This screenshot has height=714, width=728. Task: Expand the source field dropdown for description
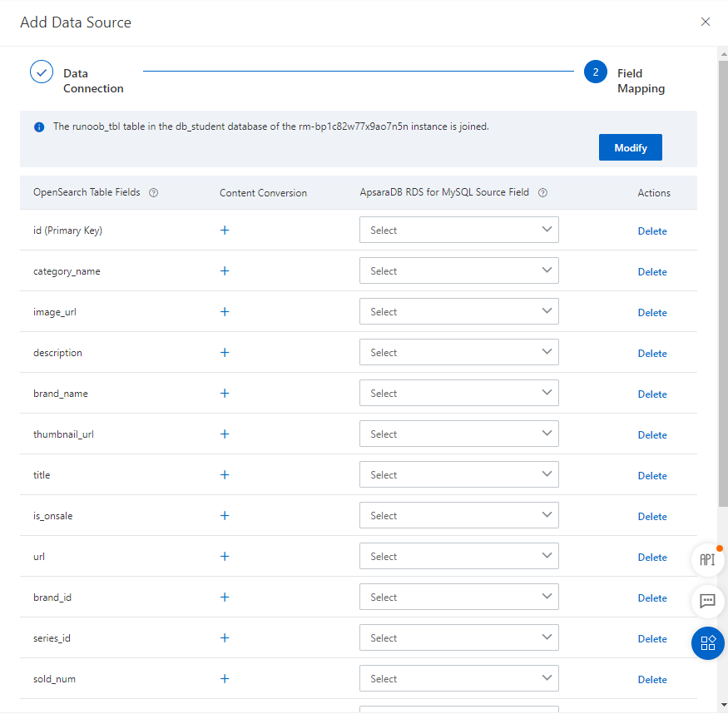pyautogui.click(x=458, y=353)
